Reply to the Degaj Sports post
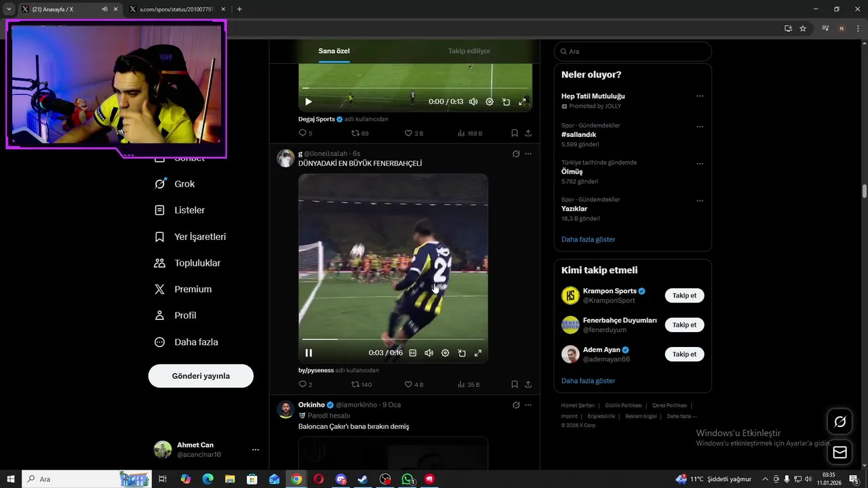Image resolution: width=868 pixels, height=488 pixels. point(305,133)
